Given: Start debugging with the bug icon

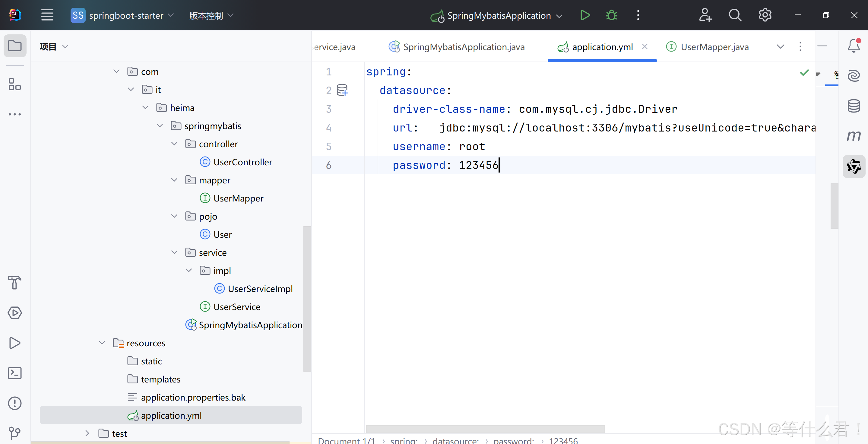Looking at the screenshot, I should [x=611, y=15].
